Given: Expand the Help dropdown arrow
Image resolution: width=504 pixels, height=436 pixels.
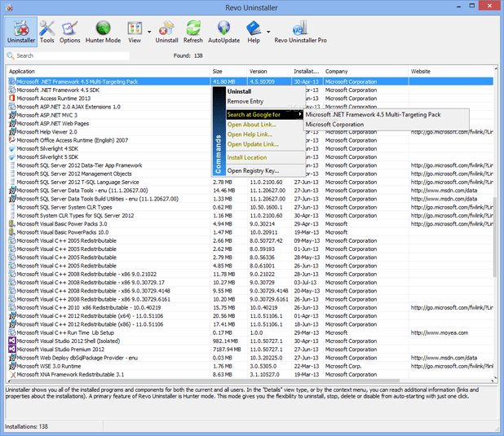Looking at the screenshot, I should click(x=268, y=32).
